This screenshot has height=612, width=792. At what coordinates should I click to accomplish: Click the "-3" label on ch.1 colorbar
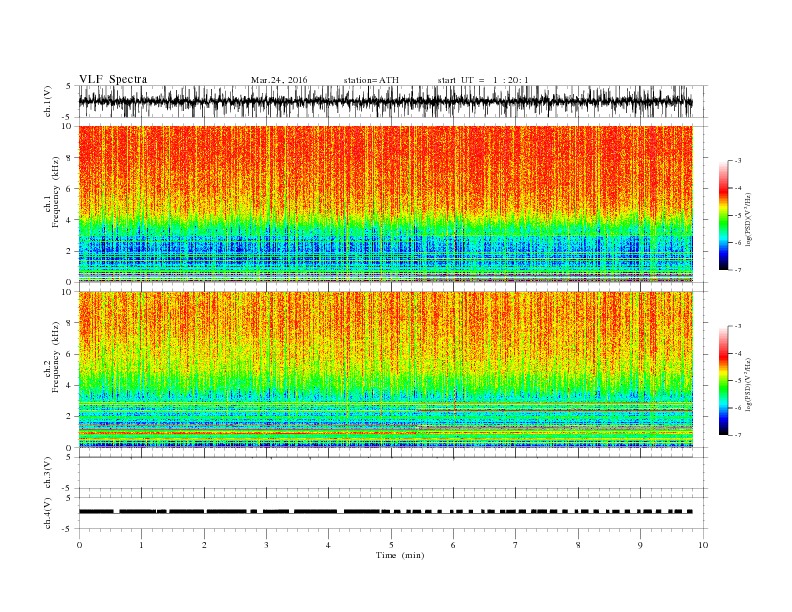[738, 161]
